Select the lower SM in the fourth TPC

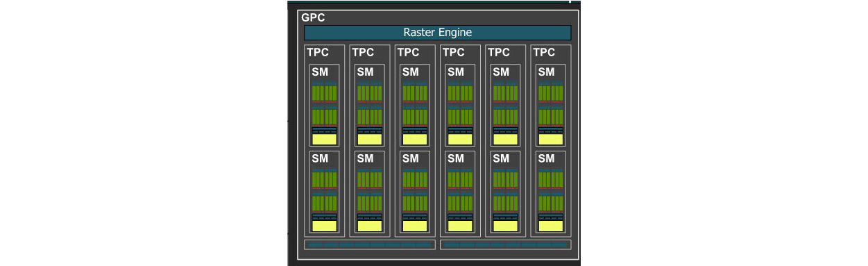[460, 192]
